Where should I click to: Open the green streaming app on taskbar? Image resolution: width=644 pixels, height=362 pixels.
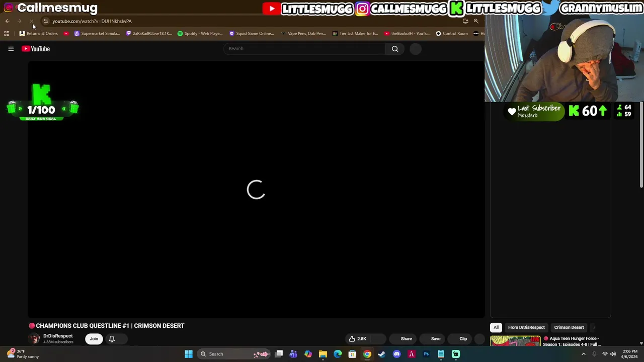(456, 354)
